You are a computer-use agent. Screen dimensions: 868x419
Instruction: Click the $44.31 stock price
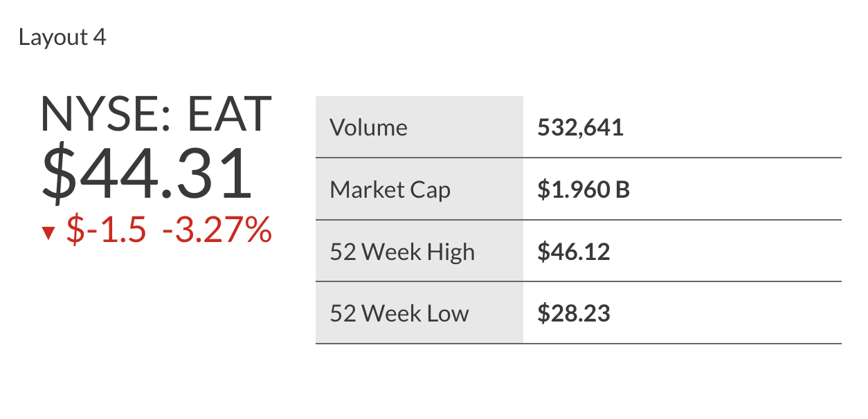click(x=147, y=173)
